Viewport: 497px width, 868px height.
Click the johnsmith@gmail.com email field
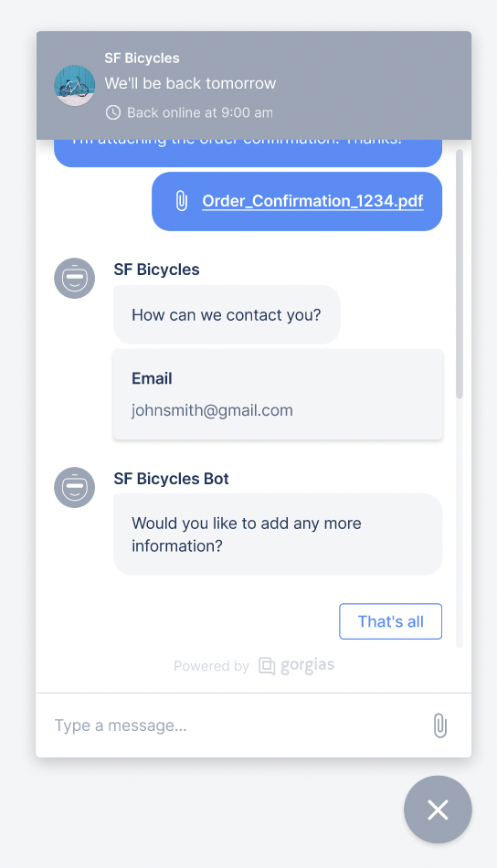[212, 410]
